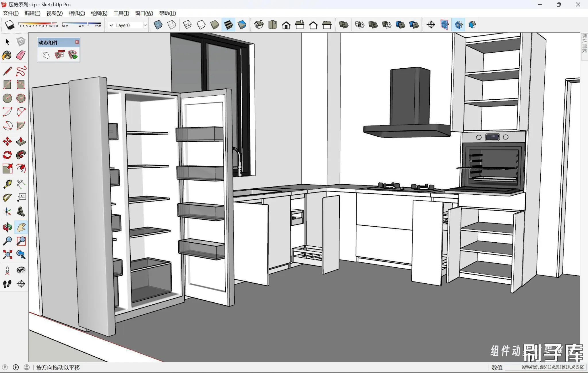Pick the Paint Bucket tool

pyautogui.click(x=7, y=55)
